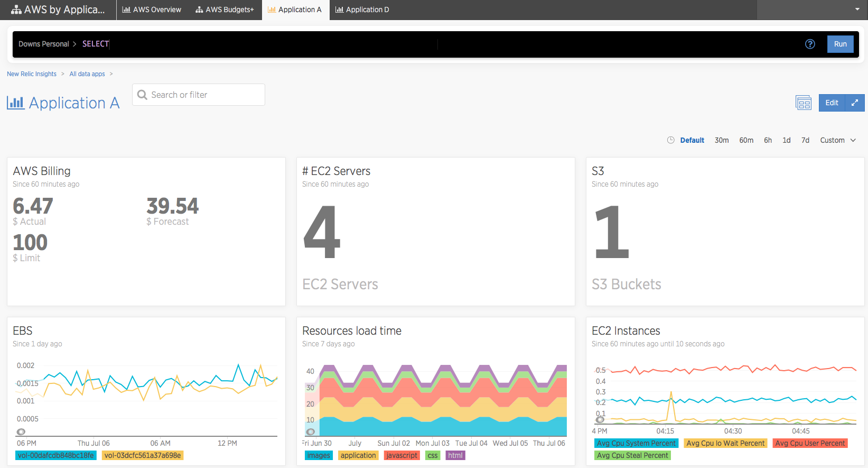Toggle the css legend series
Viewport: 868px width, 468px height.
pyautogui.click(x=433, y=455)
